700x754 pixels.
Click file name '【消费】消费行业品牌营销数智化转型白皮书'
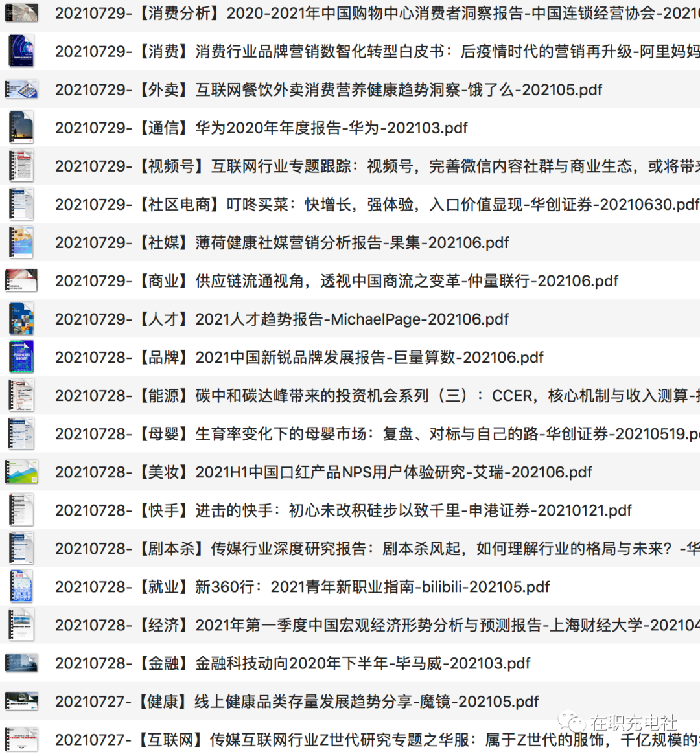click(294, 51)
